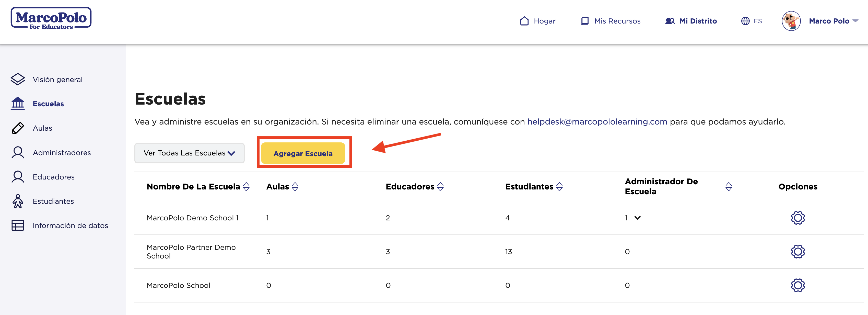Image resolution: width=868 pixels, height=315 pixels.
Task: Click the Administradores person icon
Action: pyautogui.click(x=18, y=152)
